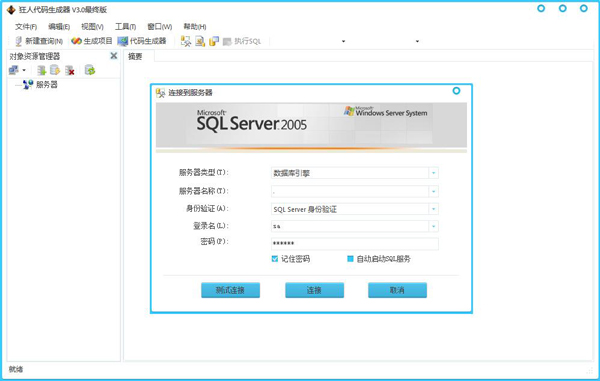This screenshot has width=600, height=381.
Task: Click the 测试连接 button
Action: click(230, 290)
